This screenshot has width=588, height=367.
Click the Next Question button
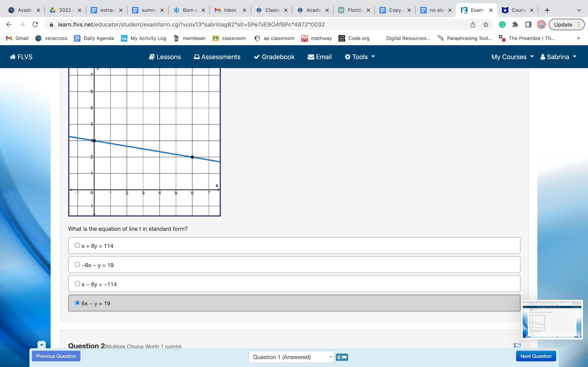pyautogui.click(x=536, y=356)
